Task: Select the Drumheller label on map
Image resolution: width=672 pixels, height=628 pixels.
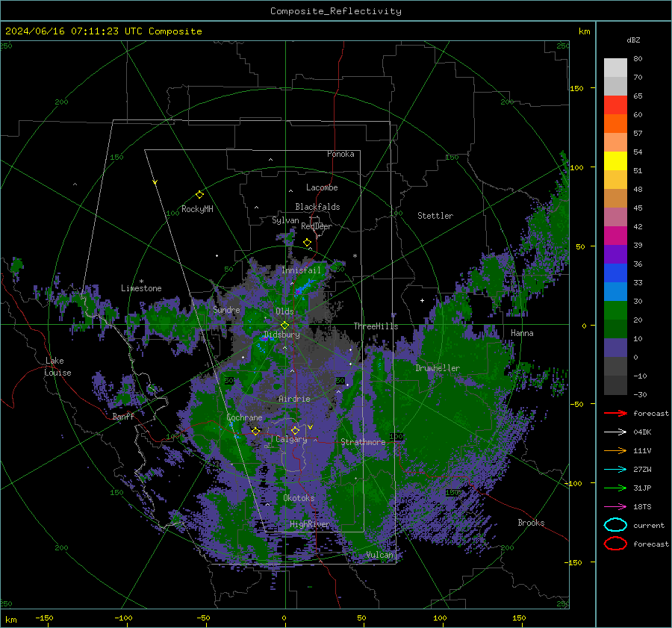Action: (438, 368)
